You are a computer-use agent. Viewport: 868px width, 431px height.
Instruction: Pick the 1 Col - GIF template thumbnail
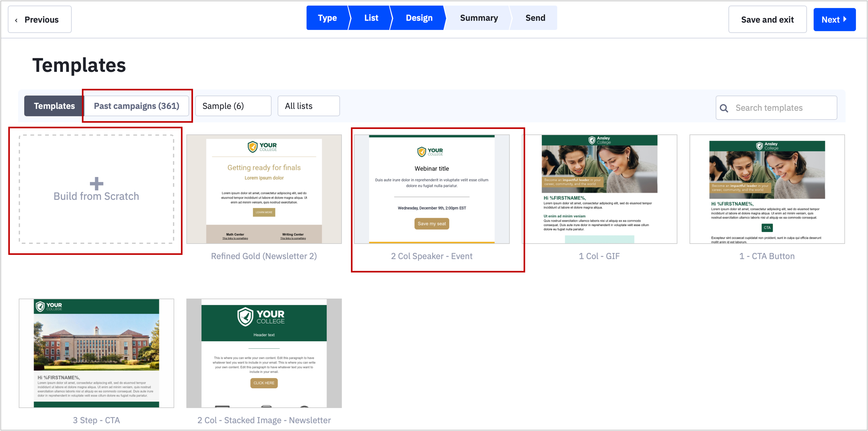[x=599, y=189]
